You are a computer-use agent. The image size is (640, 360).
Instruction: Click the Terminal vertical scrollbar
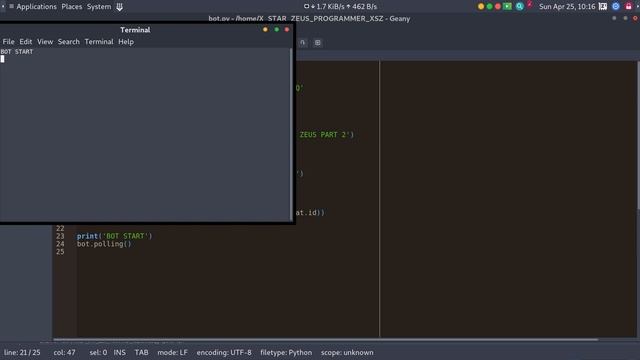click(291, 134)
